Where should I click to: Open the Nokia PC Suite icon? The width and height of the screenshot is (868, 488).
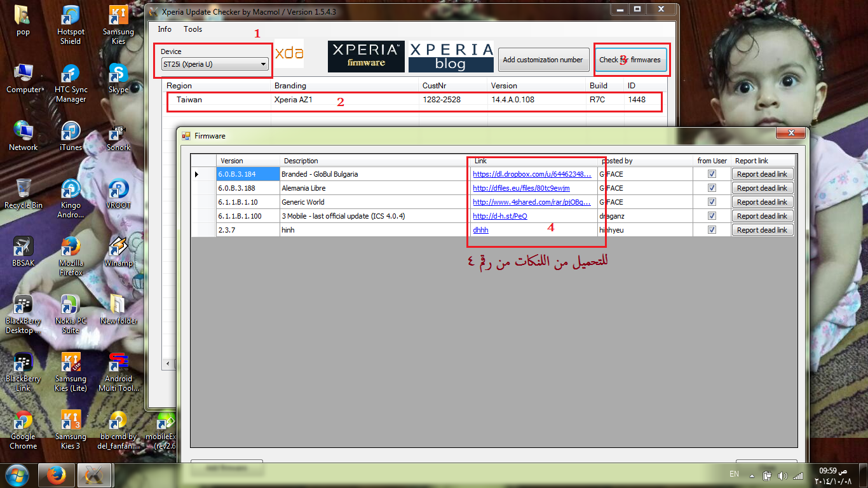[71, 314]
